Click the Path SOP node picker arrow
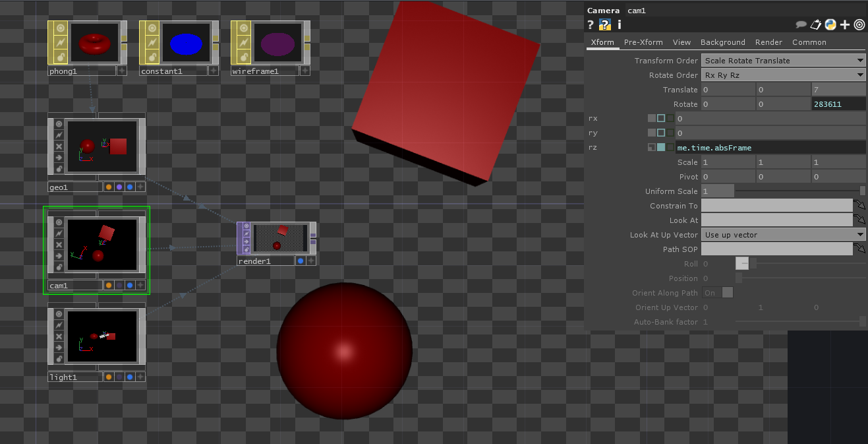Screen dimensions: 868x444 pyautogui.click(x=860, y=249)
